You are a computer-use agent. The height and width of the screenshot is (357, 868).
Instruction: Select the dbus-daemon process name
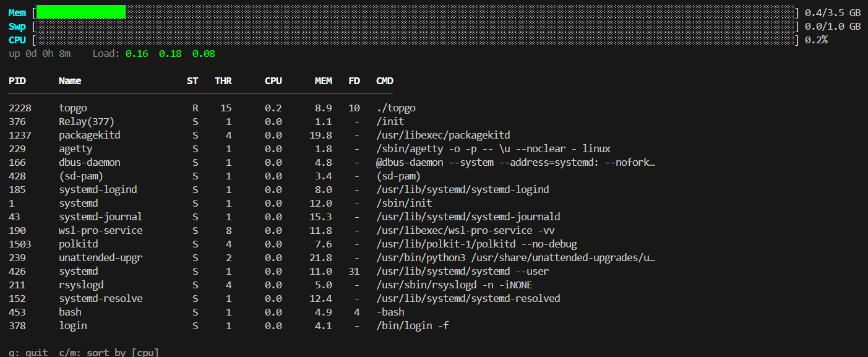point(90,163)
